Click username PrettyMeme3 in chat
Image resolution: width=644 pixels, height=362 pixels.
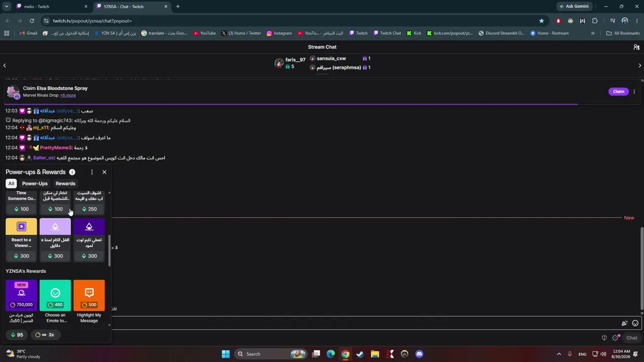pyautogui.click(x=56, y=148)
